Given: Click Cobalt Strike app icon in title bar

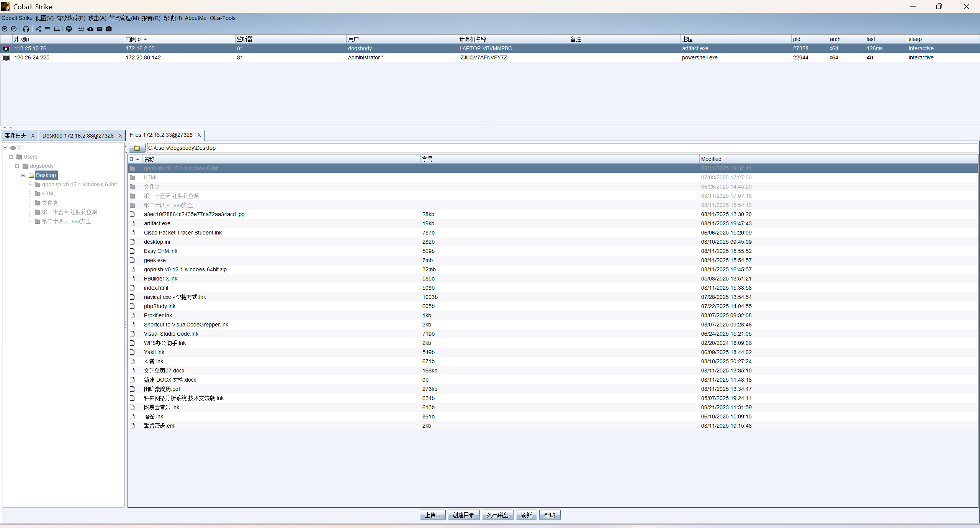Looking at the screenshot, I should point(5,7).
